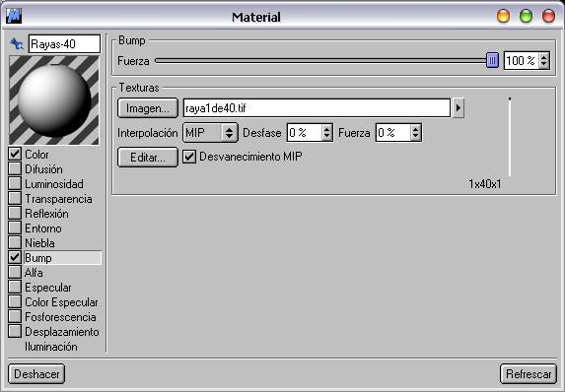
Task: Click the Imagen... button
Action: pyautogui.click(x=148, y=108)
